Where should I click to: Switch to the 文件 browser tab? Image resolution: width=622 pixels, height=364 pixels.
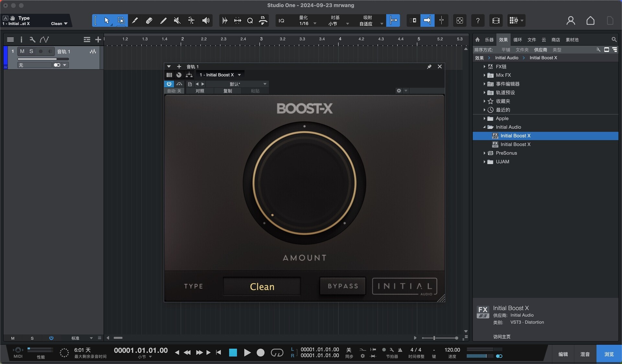[x=532, y=40]
